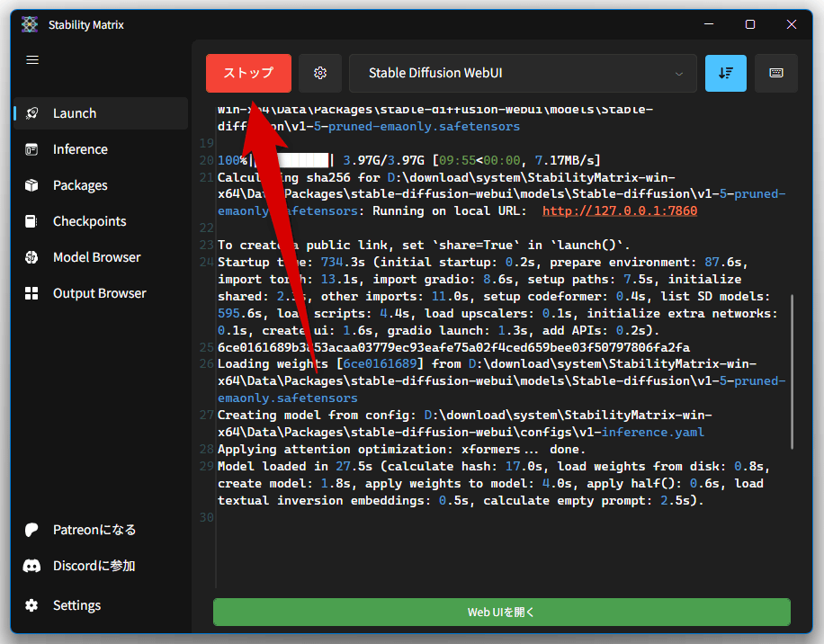
Task: Click the 'Stability Matrix' window title text
Action: click(x=86, y=24)
